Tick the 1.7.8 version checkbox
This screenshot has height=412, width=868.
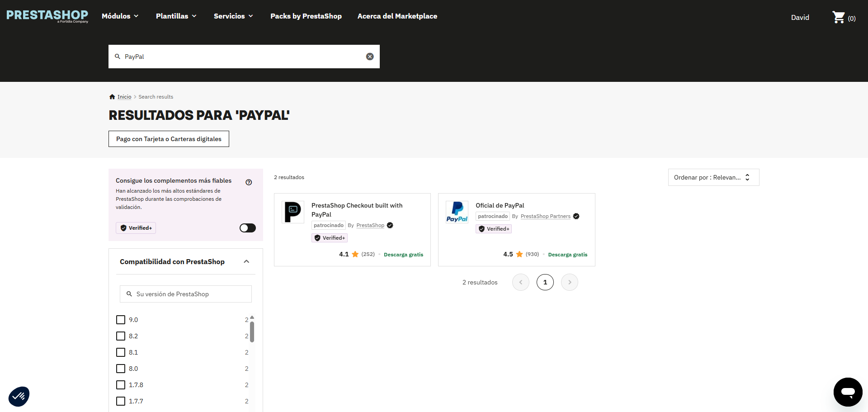121,385
